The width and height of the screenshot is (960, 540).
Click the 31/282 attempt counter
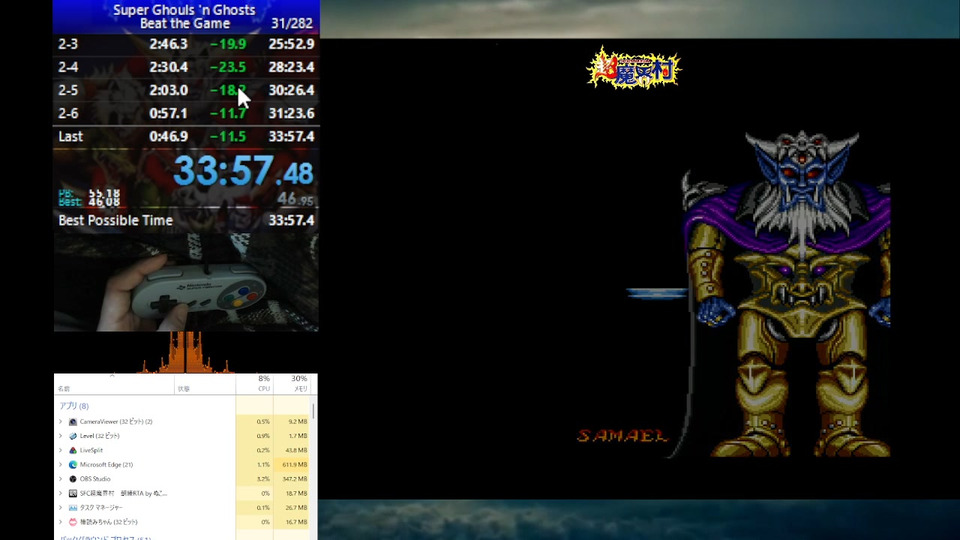tap(291, 23)
